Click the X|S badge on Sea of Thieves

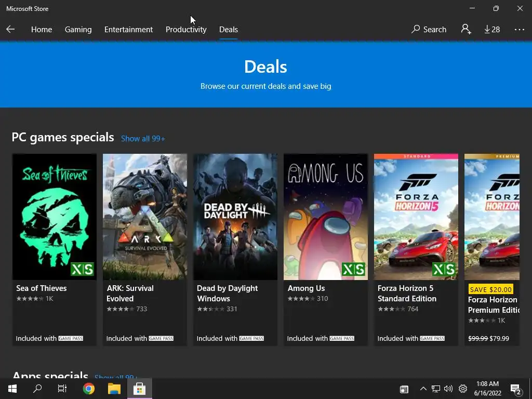tap(83, 270)
